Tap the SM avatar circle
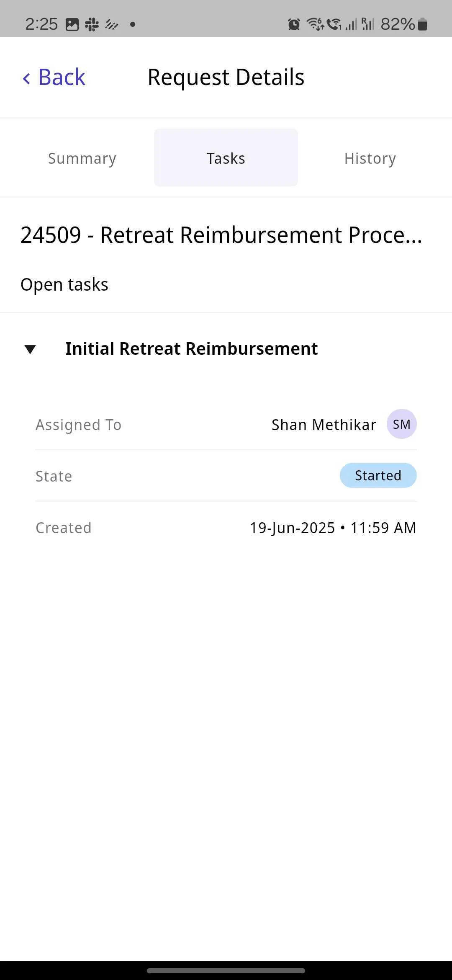 [401, 424]
